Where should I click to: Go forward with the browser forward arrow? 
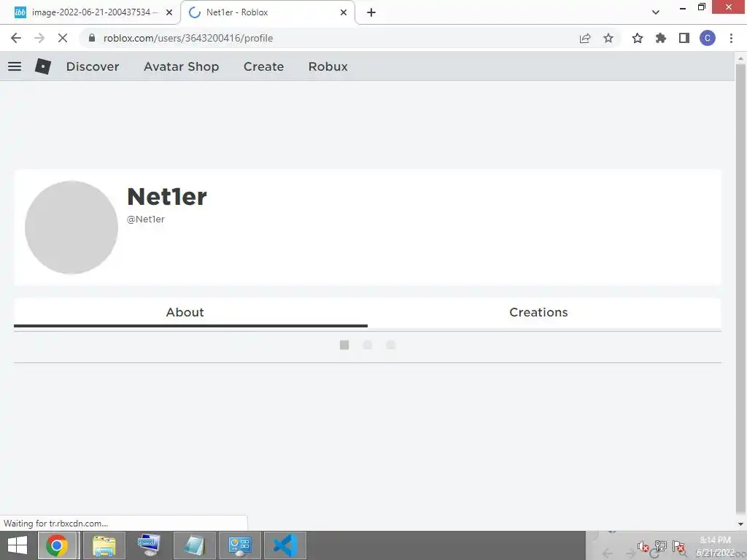point(39,38)
